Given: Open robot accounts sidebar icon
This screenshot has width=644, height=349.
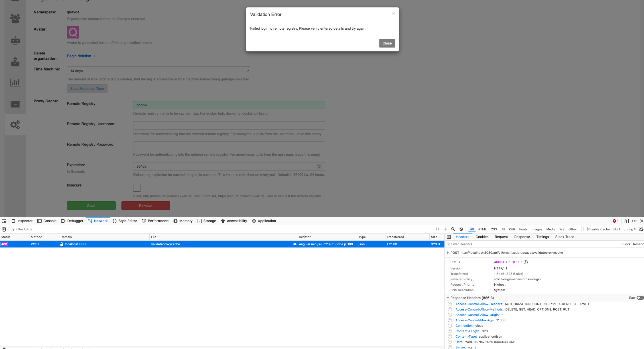Looking at the screenshot, I should pos(15,41).
